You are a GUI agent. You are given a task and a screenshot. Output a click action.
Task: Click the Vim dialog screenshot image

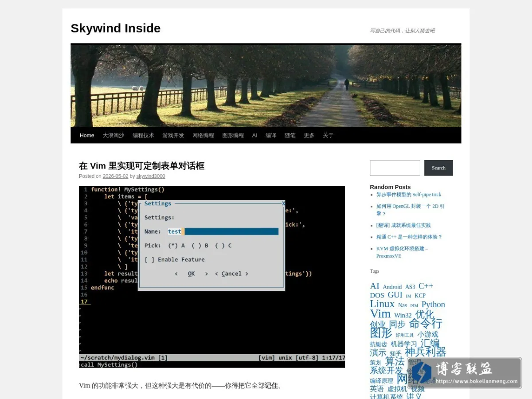212,277
